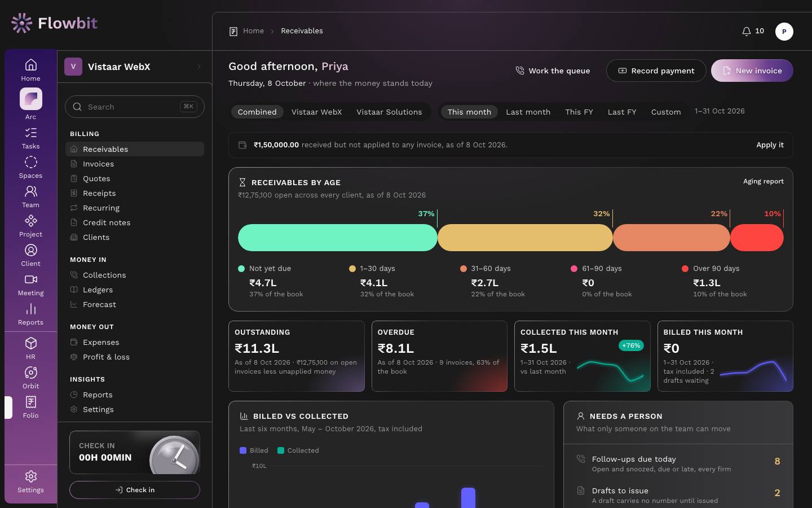Open Spaces from the app rail
This screenshot has height=508, width=812.
(31, 168)
